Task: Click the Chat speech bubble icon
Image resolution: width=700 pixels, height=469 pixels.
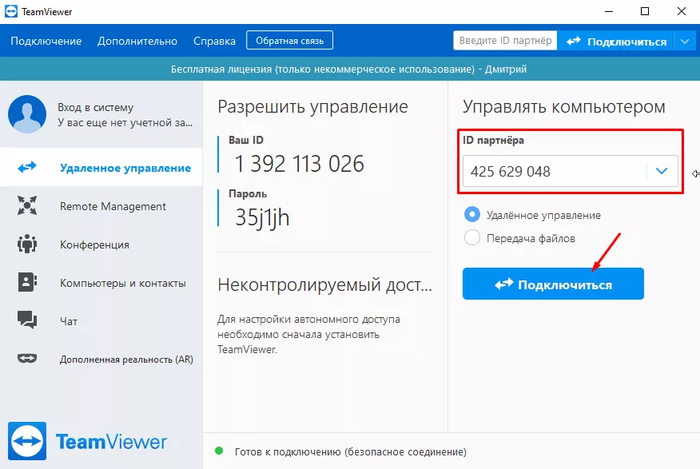Action: (27, 321)
